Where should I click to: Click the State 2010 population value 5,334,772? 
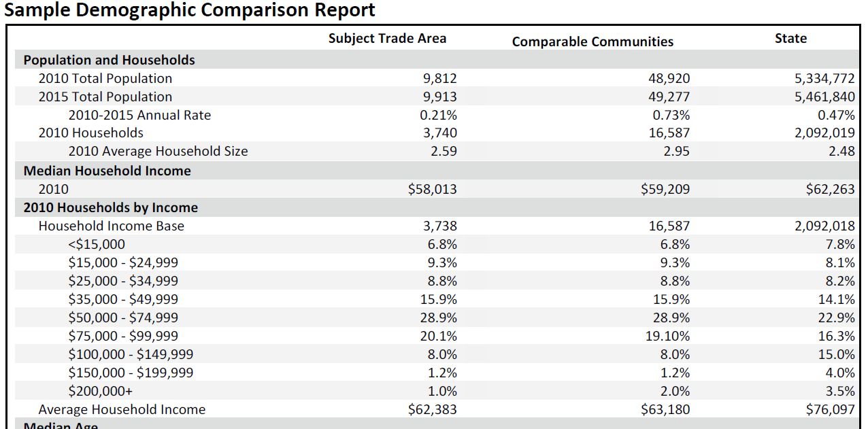coord(824,78)
